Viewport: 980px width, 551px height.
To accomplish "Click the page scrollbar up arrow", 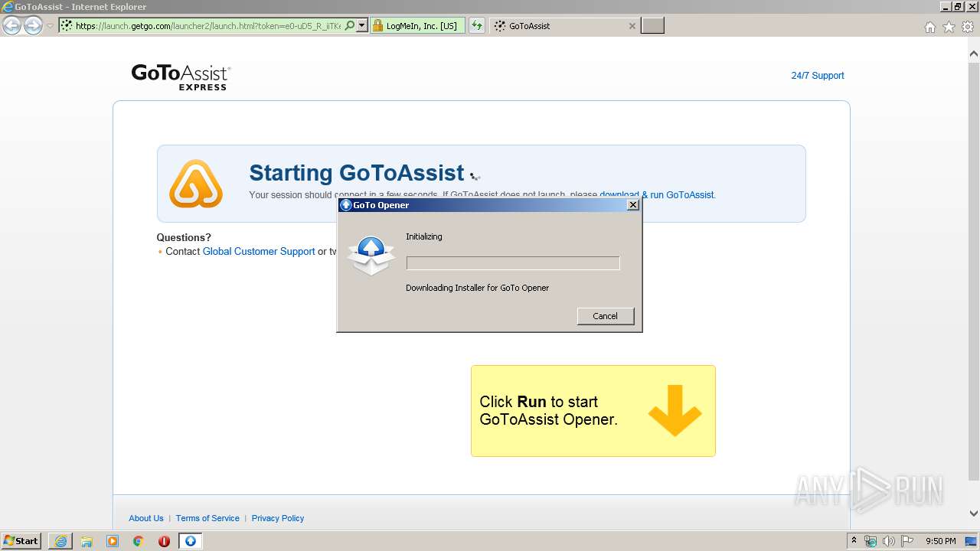I will (x=974, y=54).
